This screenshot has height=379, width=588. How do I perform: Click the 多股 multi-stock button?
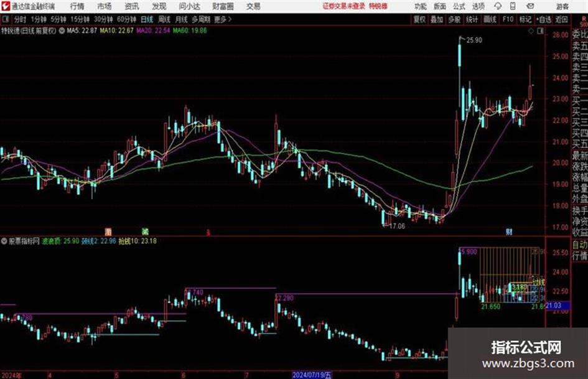click(x=454, y=19)
